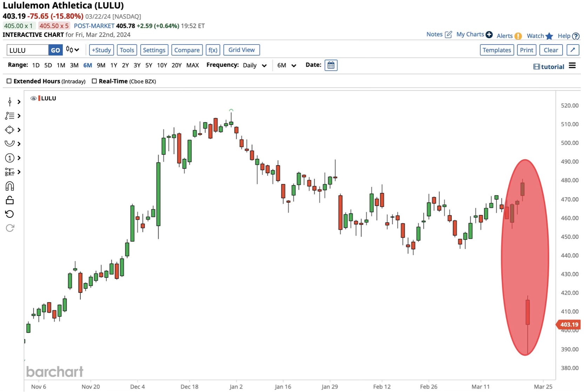This screenshot has height=392, width=584.
Task: Enable the Real-Time Cboe BZX checkbox
Action: click(94, 81)
